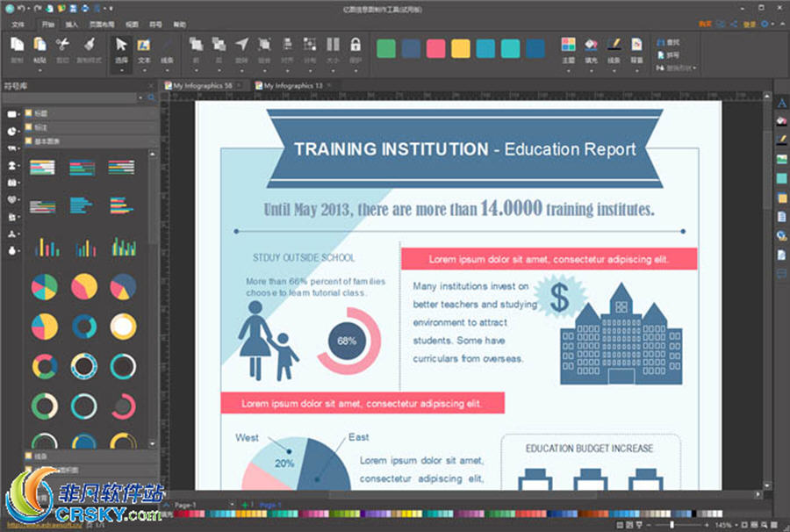790x532 pixels.
Task: Click the zoom in plus button
Action: pyautogui.click(x=707, y=525)
